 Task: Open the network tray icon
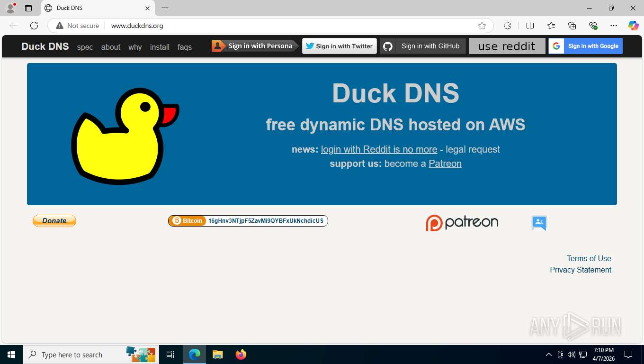pos(583,355)
